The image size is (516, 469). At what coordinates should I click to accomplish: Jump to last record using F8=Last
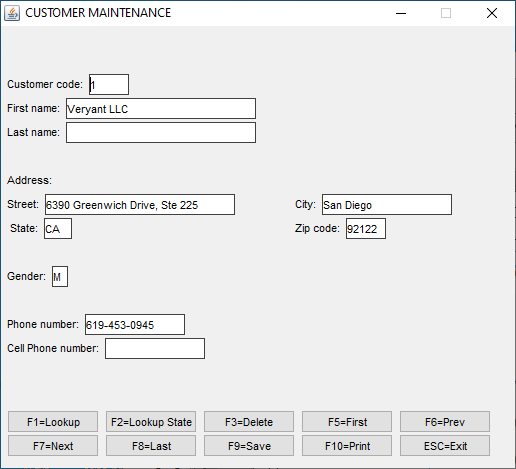[151, 446]
